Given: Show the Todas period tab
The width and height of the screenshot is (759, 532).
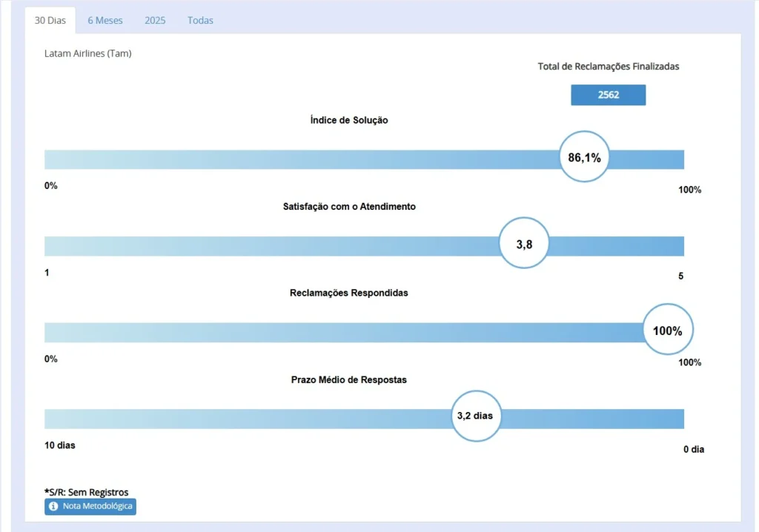Looking at the screenshot, I should pos(200,20).
